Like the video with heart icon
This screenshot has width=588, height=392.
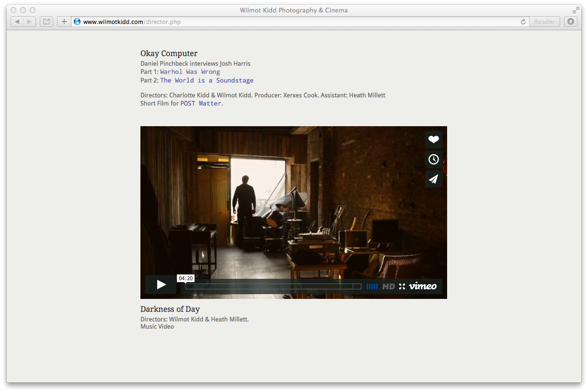433,140
